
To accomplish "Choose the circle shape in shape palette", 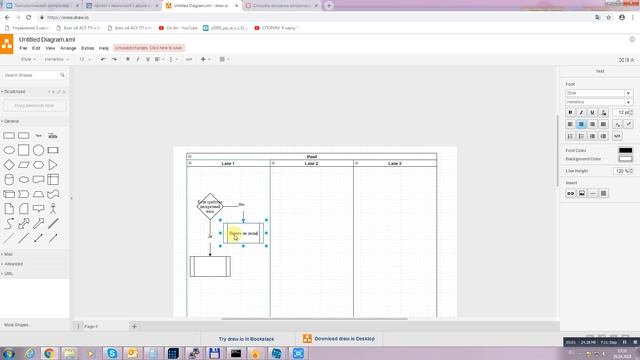I will [x=38, y=150].
